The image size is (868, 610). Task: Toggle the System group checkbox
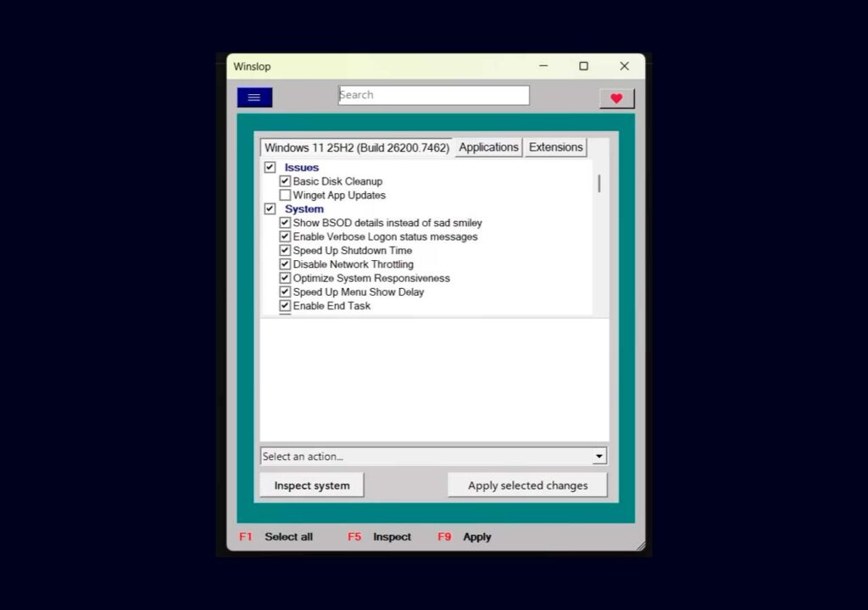270,208
